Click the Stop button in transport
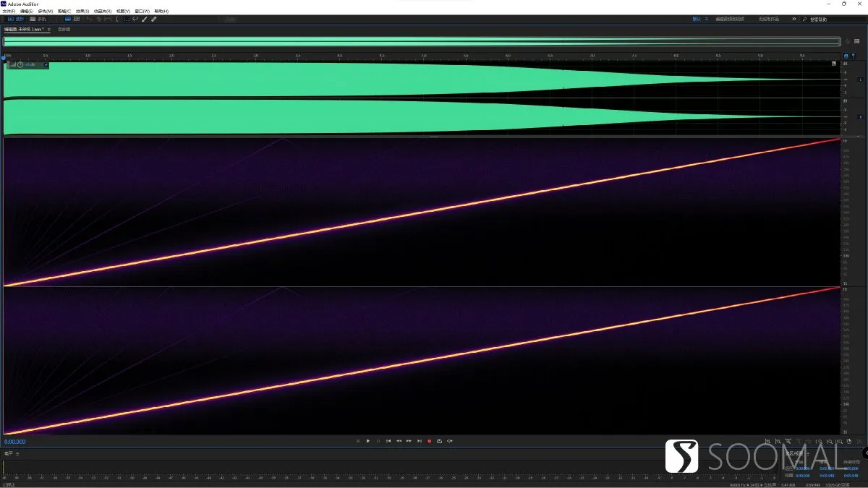The width and height of the screenshot is (868, 488). tap(358, 441)
